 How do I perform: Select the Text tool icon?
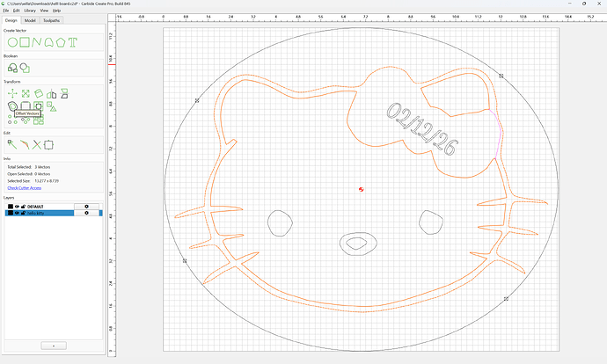(73, 42)
